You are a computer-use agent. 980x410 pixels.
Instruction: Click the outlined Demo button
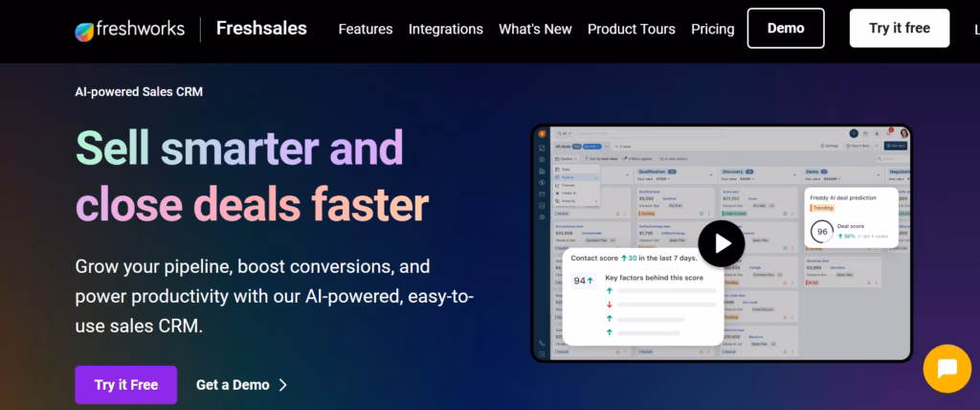786,28
